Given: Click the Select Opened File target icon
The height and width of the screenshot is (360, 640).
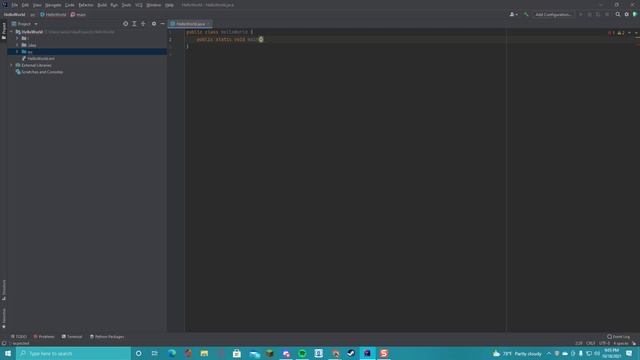Looking at the screenshot, I should point(125,24).
